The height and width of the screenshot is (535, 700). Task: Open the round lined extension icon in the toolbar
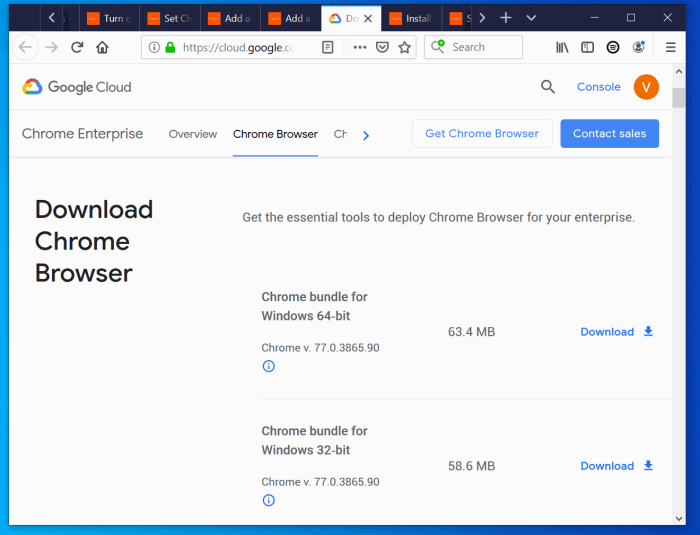click(x=613, y=47)
